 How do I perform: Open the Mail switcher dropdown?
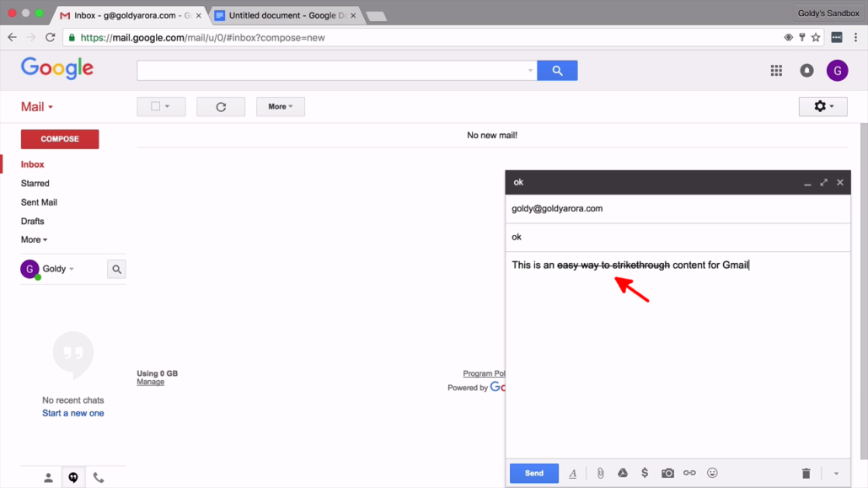37,107
